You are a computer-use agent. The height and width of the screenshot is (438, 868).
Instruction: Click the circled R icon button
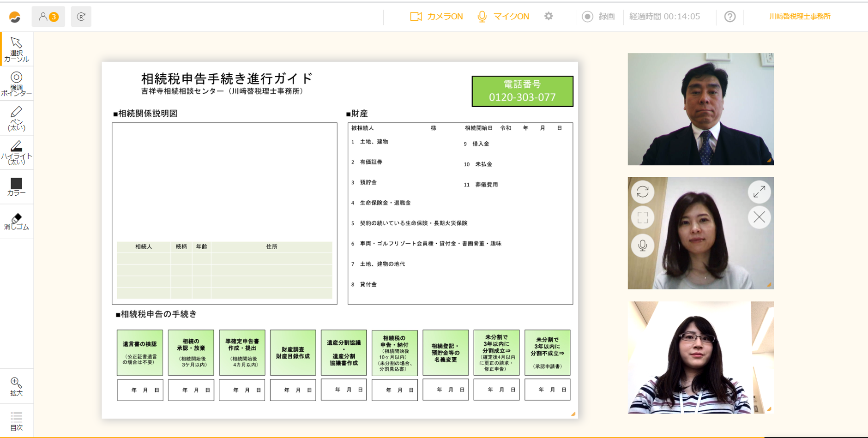coord(81,17)
